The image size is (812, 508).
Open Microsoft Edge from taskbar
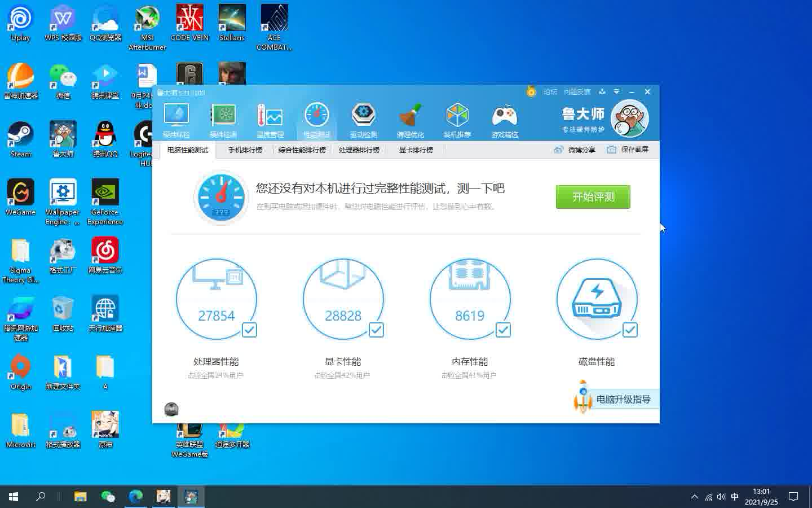click(136, 497)
